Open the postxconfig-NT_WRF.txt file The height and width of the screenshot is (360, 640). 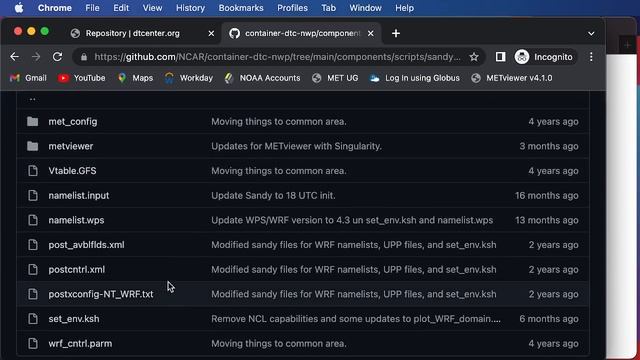click(101, 294)
